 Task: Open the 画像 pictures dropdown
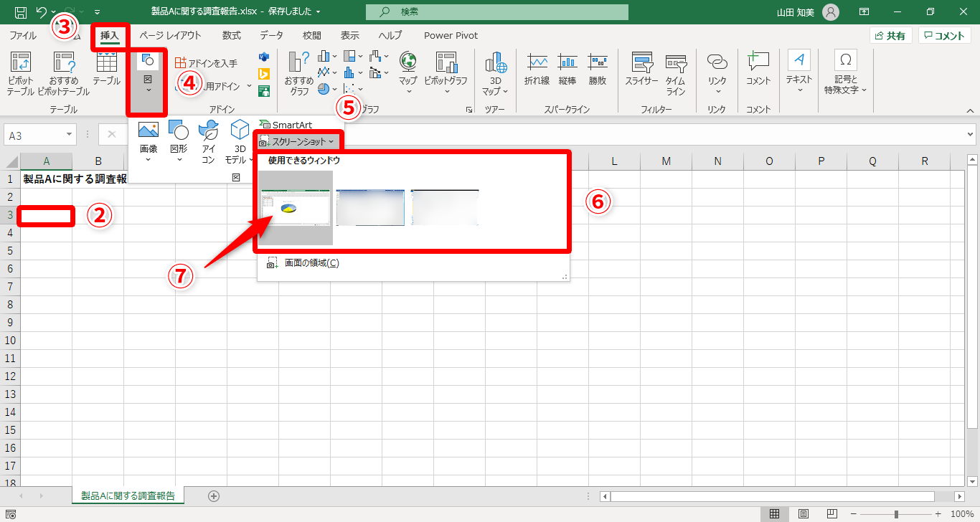point(148,142)
